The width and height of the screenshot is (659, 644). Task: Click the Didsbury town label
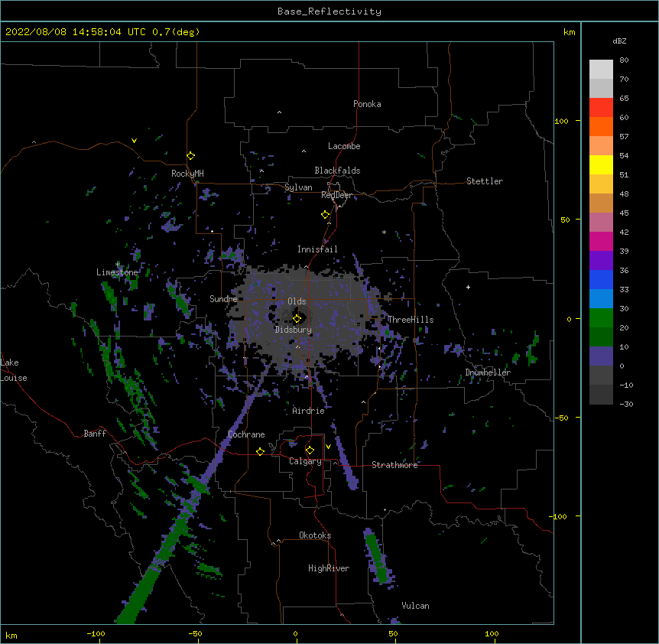point(293,330)
